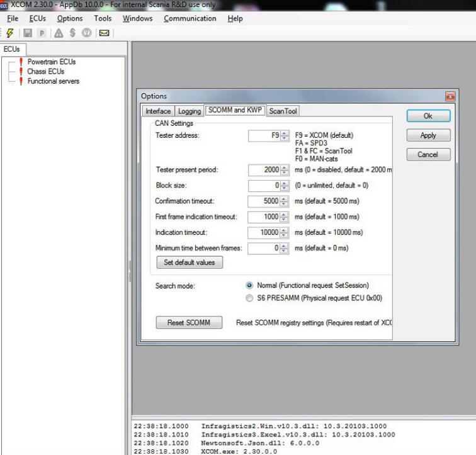476x455 pixels.
Task: Open the Options menu
Action: pos(70,18)
